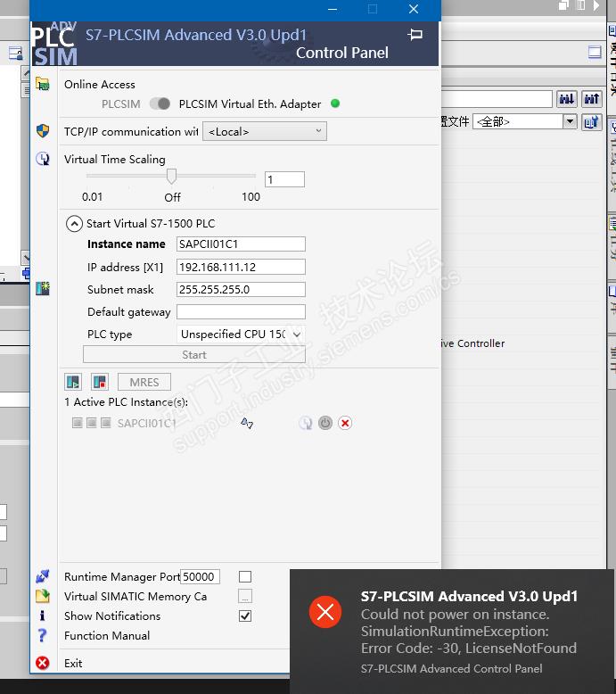Click the Start button
The height and width of the screenshot is (694, 616).
tap(194, 355)
